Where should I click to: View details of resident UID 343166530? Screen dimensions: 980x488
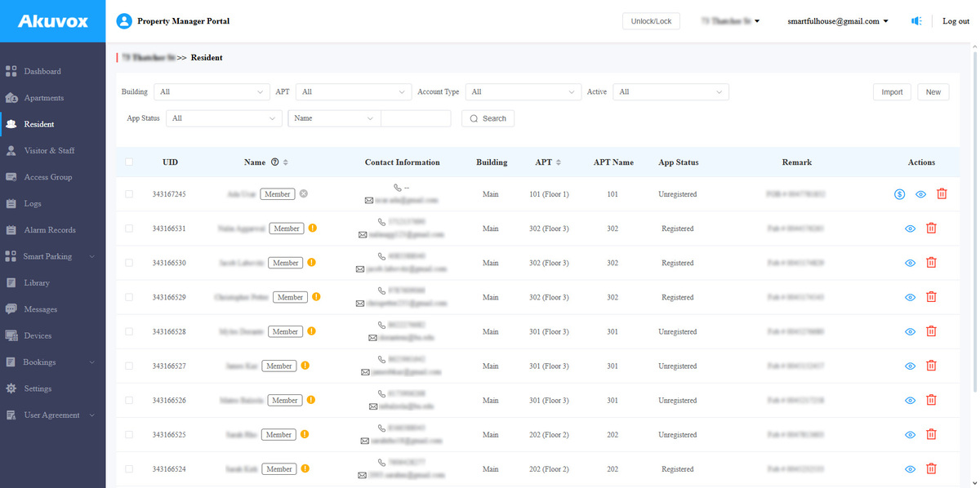(x=911, y=263)
